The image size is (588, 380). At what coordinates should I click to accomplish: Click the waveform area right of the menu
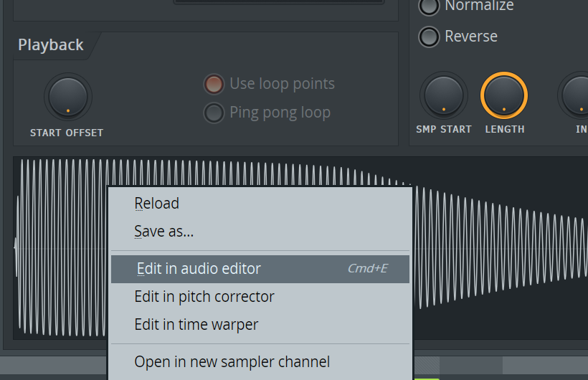point(501,247)
